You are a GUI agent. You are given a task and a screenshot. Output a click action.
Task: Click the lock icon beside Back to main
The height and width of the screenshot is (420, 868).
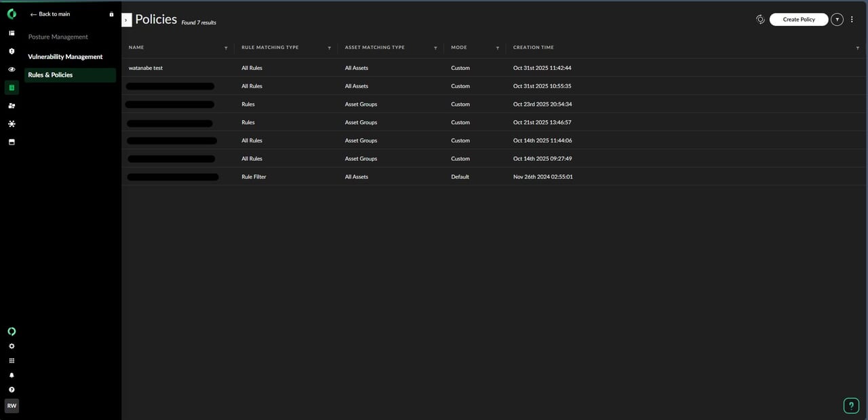(111, 14)
